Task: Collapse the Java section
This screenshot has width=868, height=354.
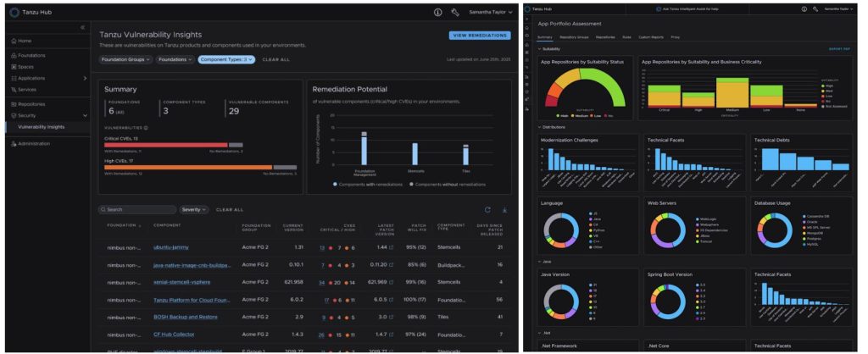Action: 540,261
